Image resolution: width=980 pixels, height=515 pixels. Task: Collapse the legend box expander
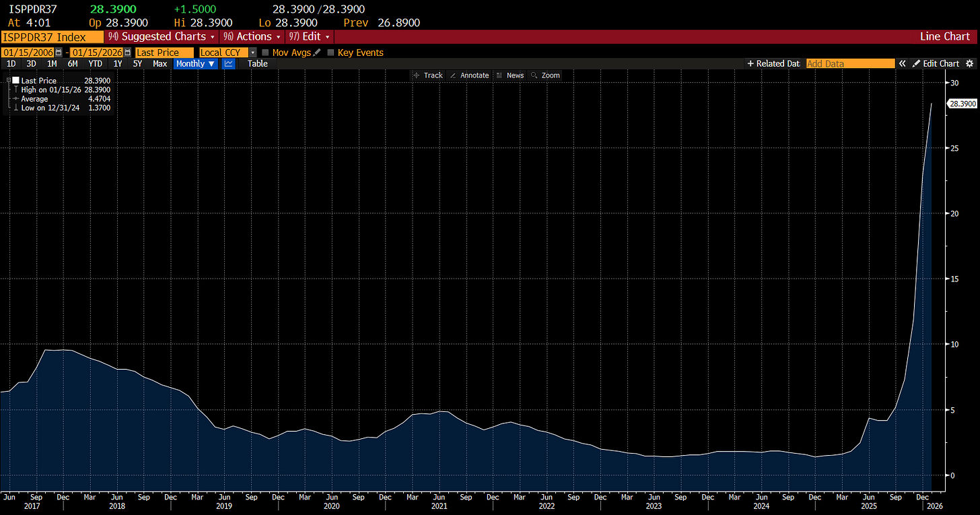(9, 81)
